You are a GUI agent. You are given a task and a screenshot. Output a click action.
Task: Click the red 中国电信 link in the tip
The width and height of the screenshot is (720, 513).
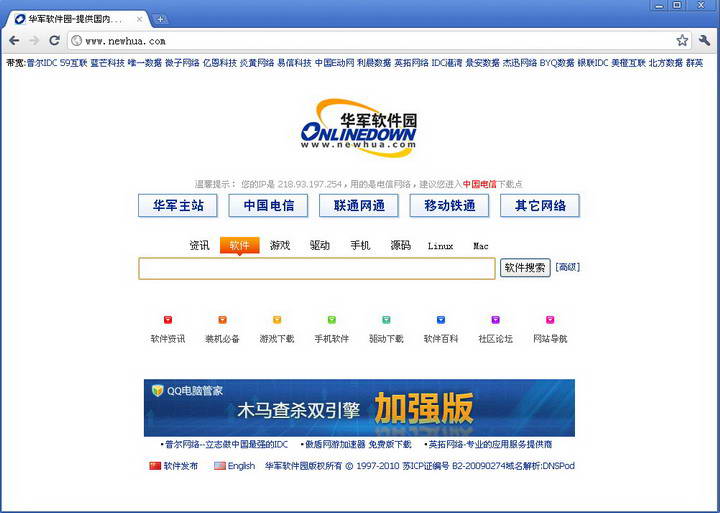click(x=479, y=184)
